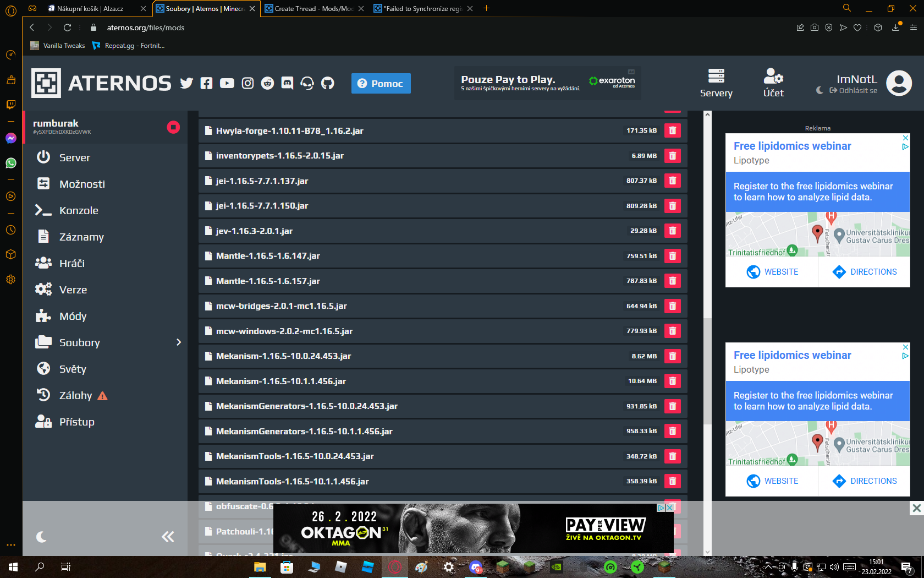
Task: Open Aternos Reddit community
Action: pyautogui.click(x=267, y=83)
